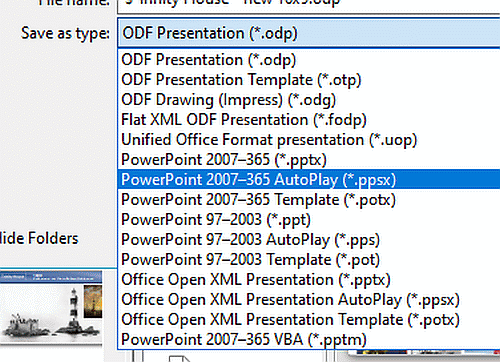Open the Save as type combo box
Screen dimensions: 500x362
pos(309,33)
